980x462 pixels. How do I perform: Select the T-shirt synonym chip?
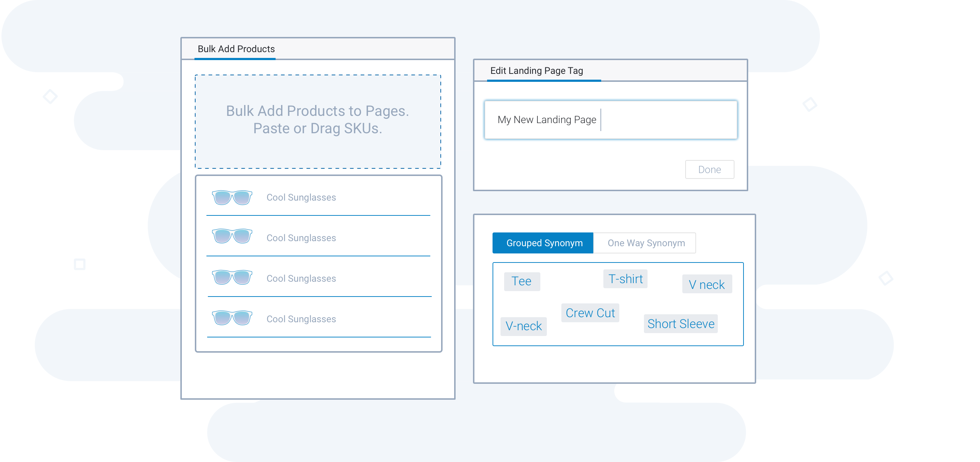pyautogui.click(x=625, y=279)
